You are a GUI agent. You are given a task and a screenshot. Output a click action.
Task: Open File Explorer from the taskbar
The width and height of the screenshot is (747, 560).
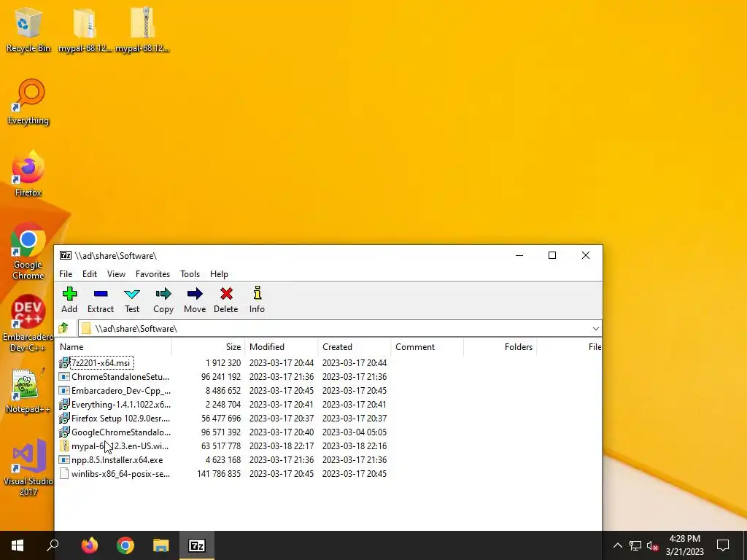coord(161,545)
